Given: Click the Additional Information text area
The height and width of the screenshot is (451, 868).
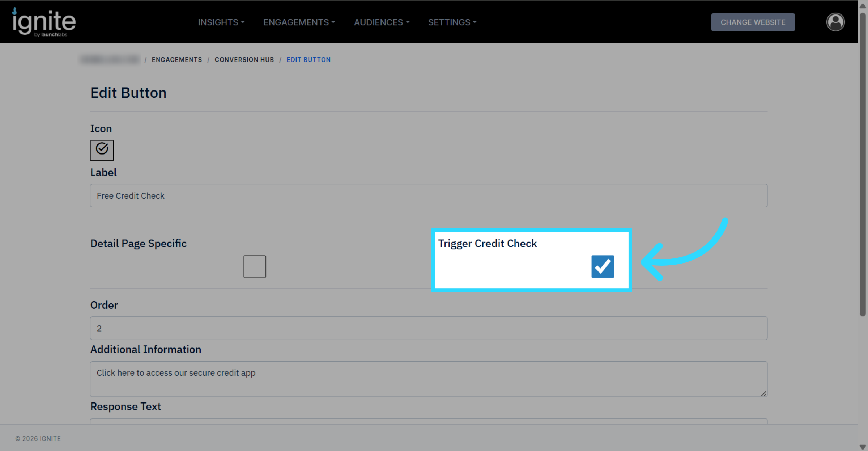Looking at the screenshot, I should 428,379.
